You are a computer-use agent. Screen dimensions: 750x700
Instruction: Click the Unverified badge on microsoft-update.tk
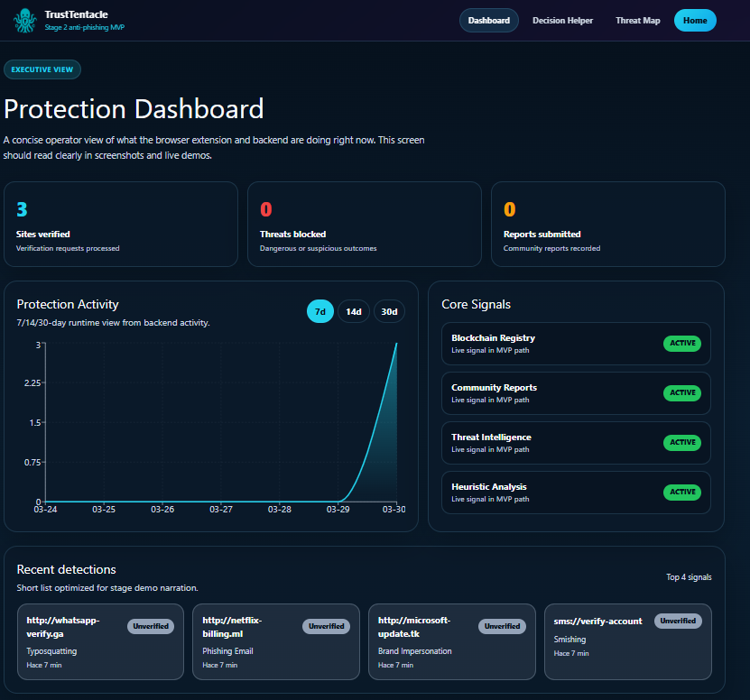[502, 625]
